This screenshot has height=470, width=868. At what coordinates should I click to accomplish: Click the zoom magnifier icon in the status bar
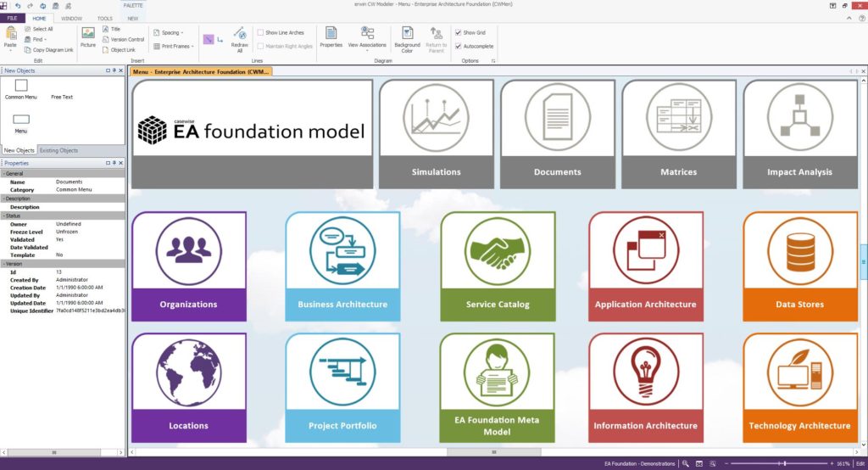coord(685,463)
